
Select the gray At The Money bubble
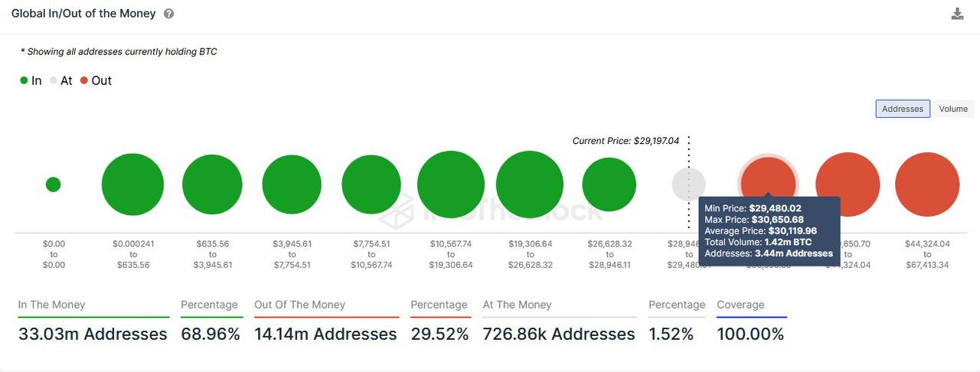688,184
